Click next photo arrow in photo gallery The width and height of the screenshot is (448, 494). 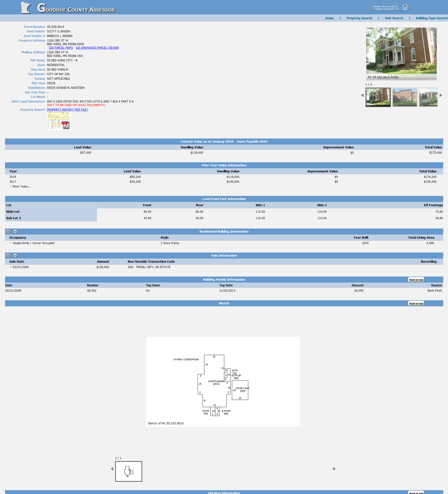pyautogui.click(x=441, y=95)
